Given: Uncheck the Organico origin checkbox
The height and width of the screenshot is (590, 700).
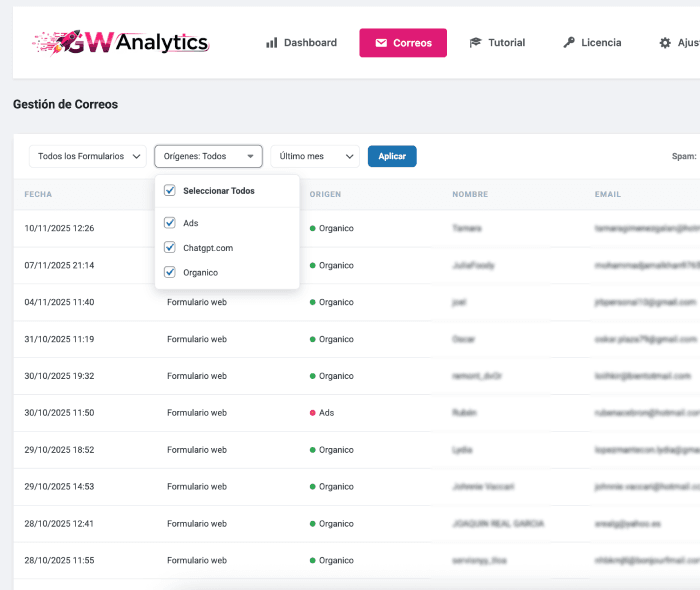Looking at the screenshot, I should [170, 272].
